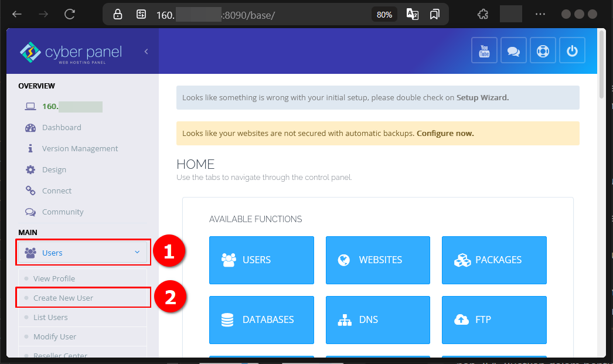
Task: Bookmark page with the bookmark icon
Action: [x=434, y=15]
